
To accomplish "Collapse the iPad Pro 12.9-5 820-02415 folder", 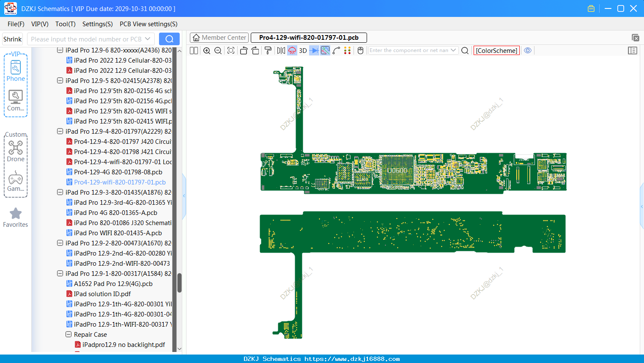I will 60,81.
